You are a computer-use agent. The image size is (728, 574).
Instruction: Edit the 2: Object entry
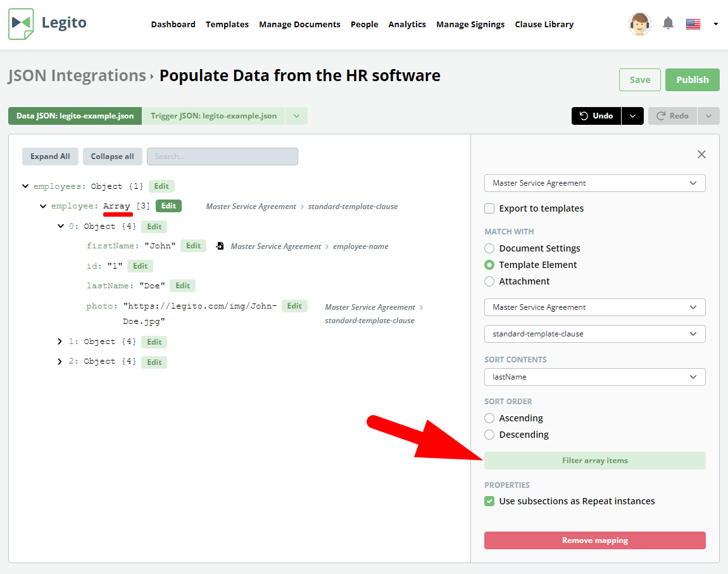tap(154, 362)
